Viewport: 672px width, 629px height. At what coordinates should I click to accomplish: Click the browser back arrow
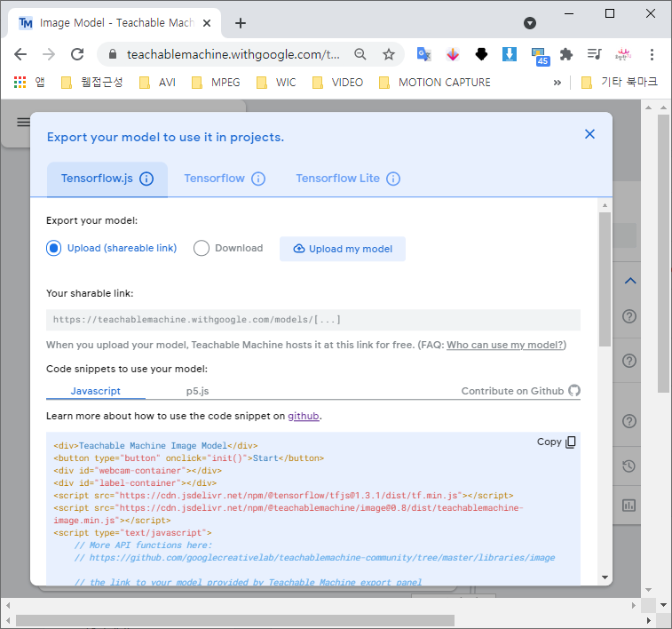tap(20, 54)
